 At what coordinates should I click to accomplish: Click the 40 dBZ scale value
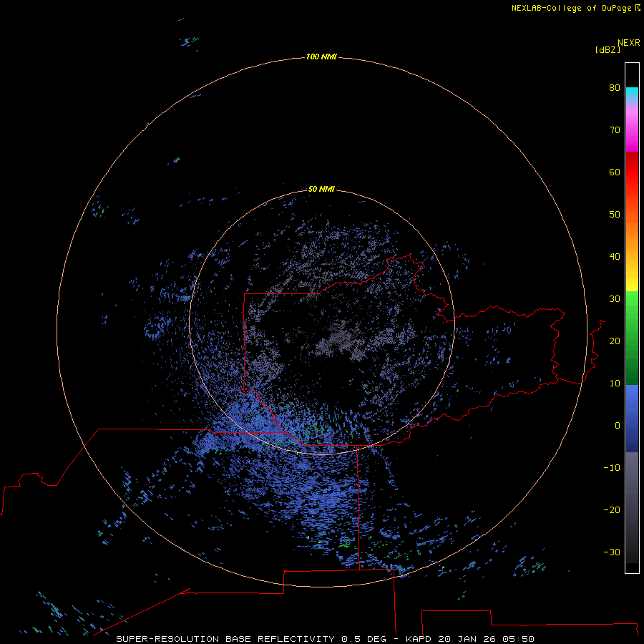[615, 256]
